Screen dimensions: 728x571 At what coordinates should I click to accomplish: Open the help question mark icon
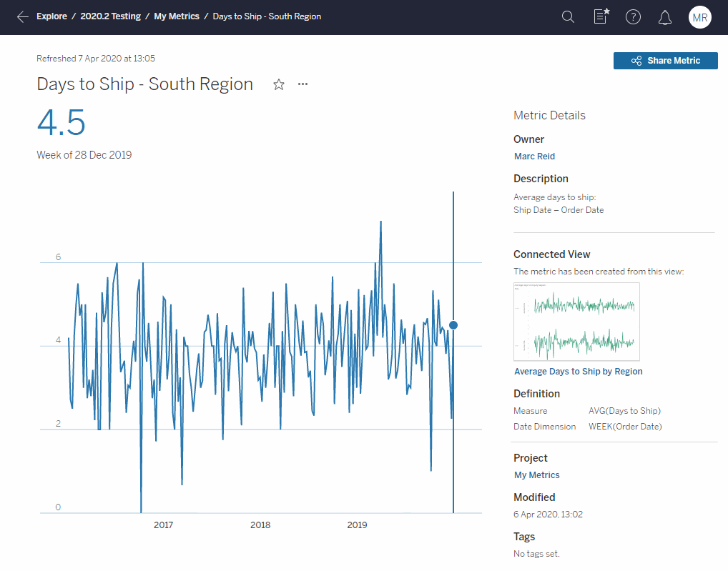click(633, 17)
